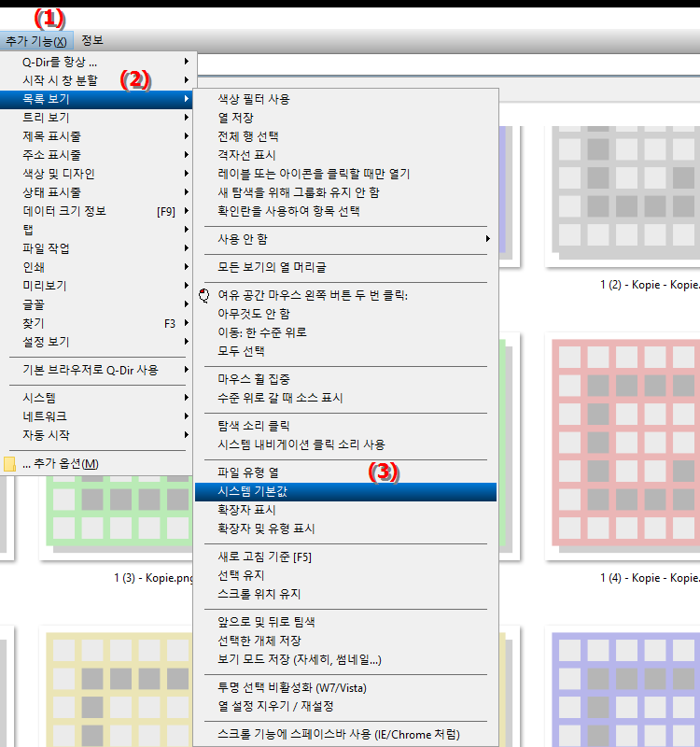Toggle 마우스 휠 집중 option
Image resolution: width=700 pixels, height=747 pixels.
click(x=345, y=379)
